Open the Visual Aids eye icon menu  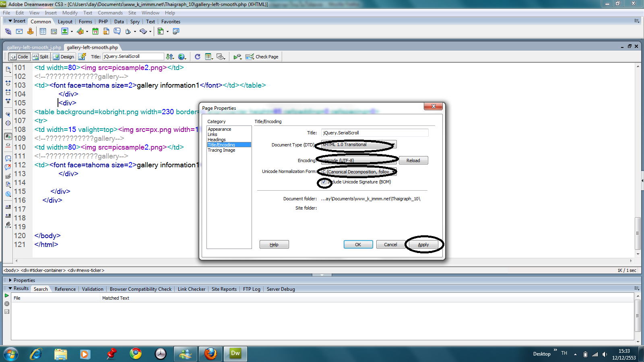(221, 57)
